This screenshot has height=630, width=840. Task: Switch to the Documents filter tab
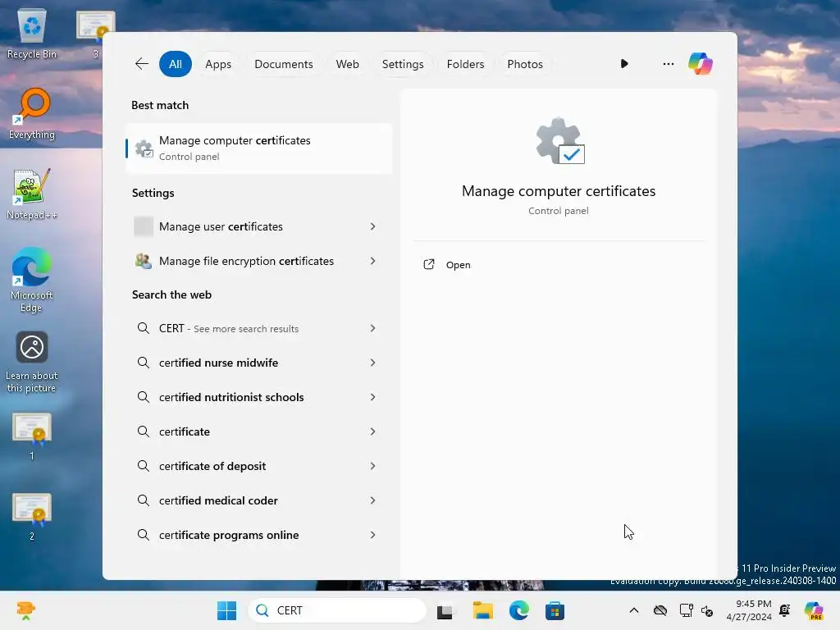pos(283,64)
